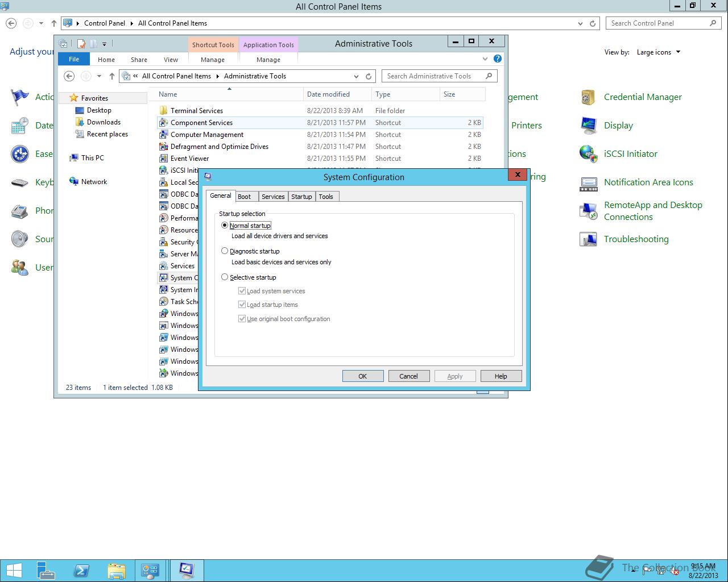Click the Application Tools contextual tab
The width and height of the screenshot is (728, 582).
point(268,45)
